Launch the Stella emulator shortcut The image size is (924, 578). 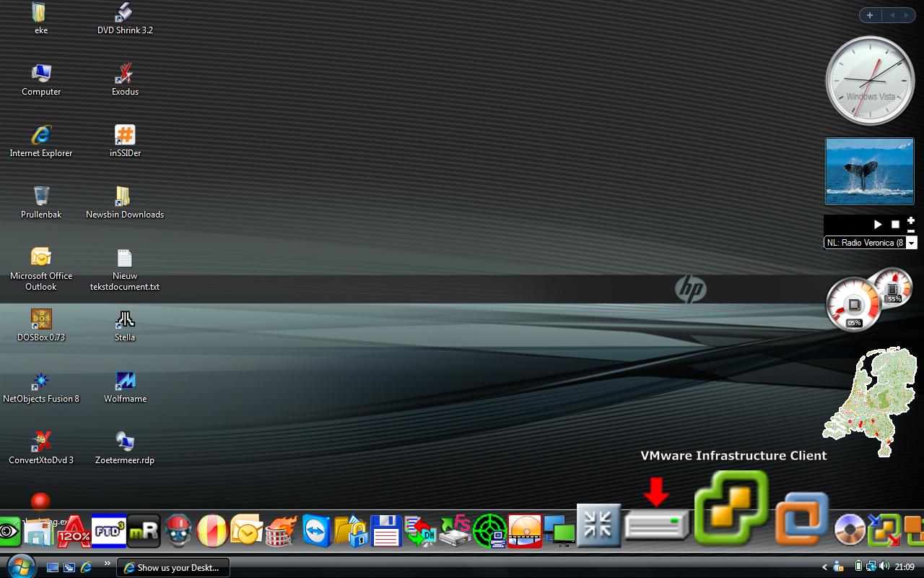[125, 325]
